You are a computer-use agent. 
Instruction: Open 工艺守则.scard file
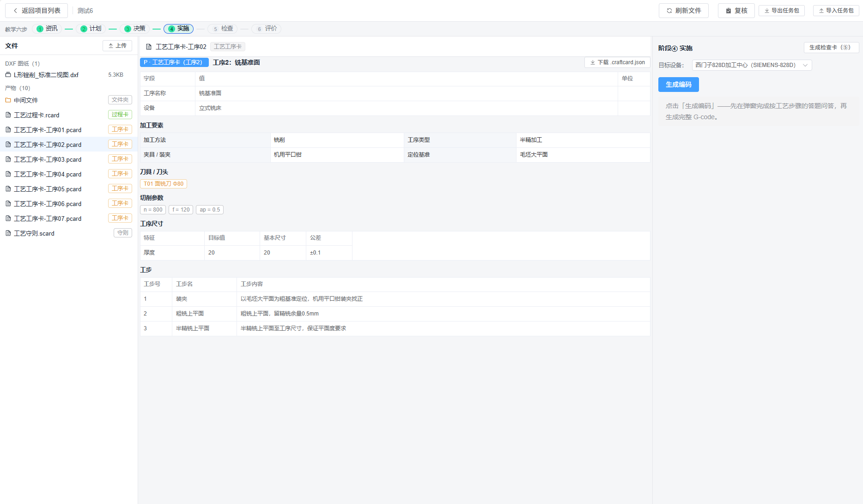tap(69, 233)
